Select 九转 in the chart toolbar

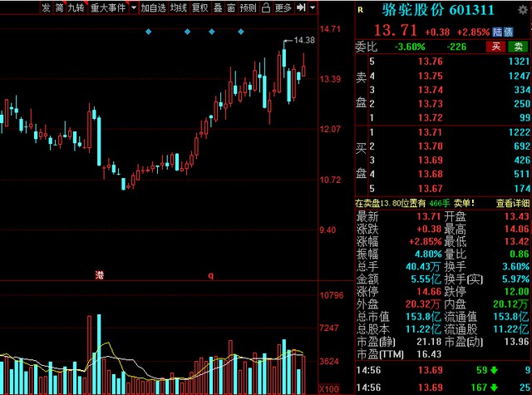(76, 8)
